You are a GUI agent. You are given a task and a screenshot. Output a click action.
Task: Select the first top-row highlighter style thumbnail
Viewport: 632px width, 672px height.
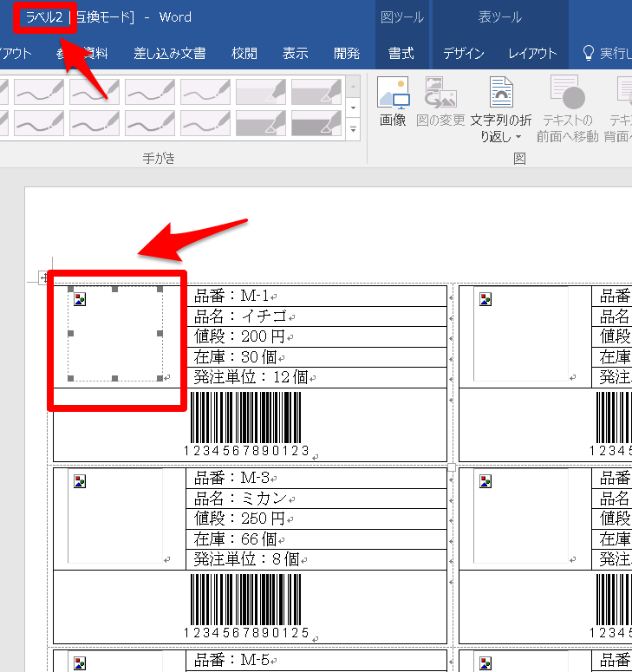click(x=260, y=92)
